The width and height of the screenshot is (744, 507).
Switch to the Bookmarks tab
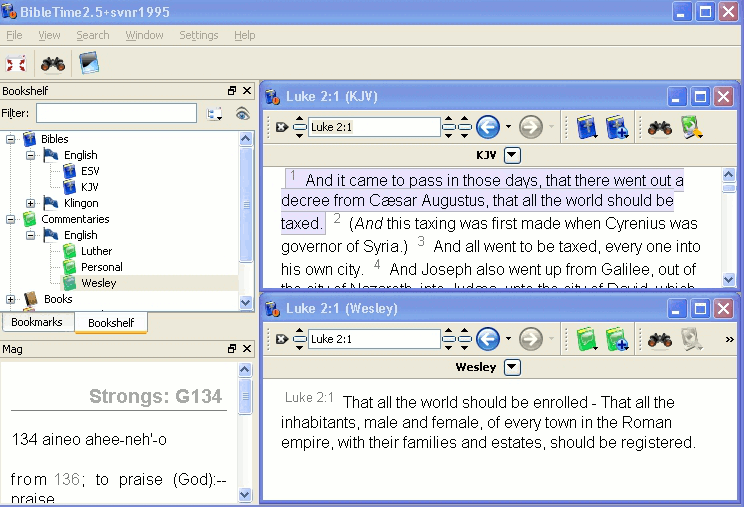pos(37,323)
